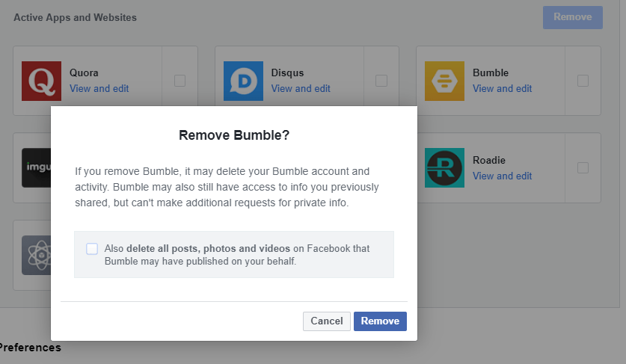Click the Quora app icon

[42, 81]
